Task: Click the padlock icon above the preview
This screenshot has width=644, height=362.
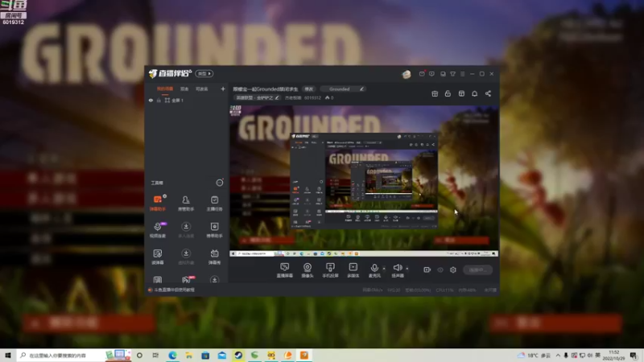Action: tap(448, 93)
